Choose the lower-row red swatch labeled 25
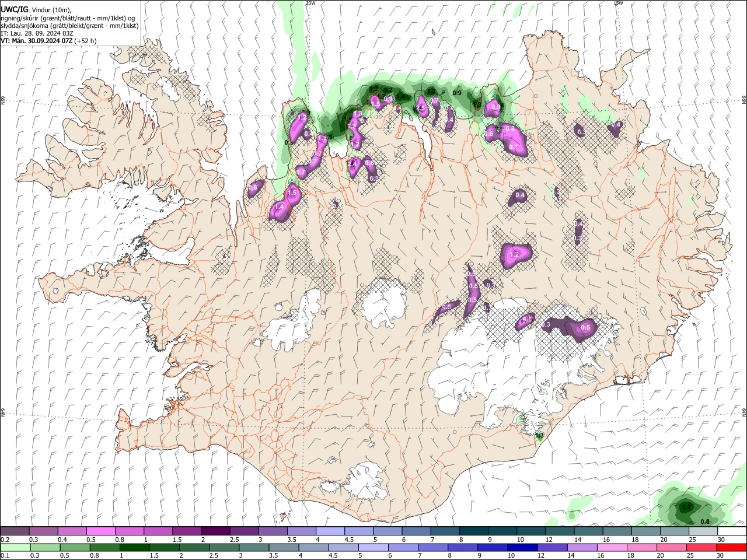747x560 pixels. tap(701, 547)
